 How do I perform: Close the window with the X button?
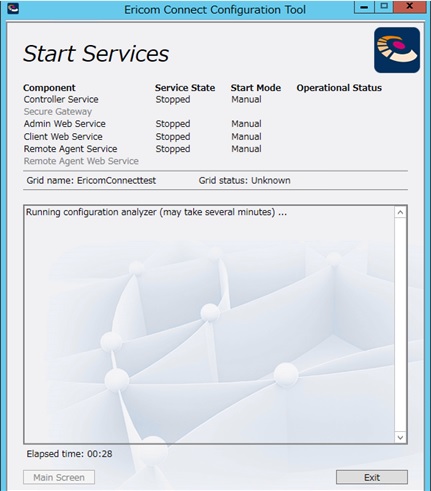point(410,7)
